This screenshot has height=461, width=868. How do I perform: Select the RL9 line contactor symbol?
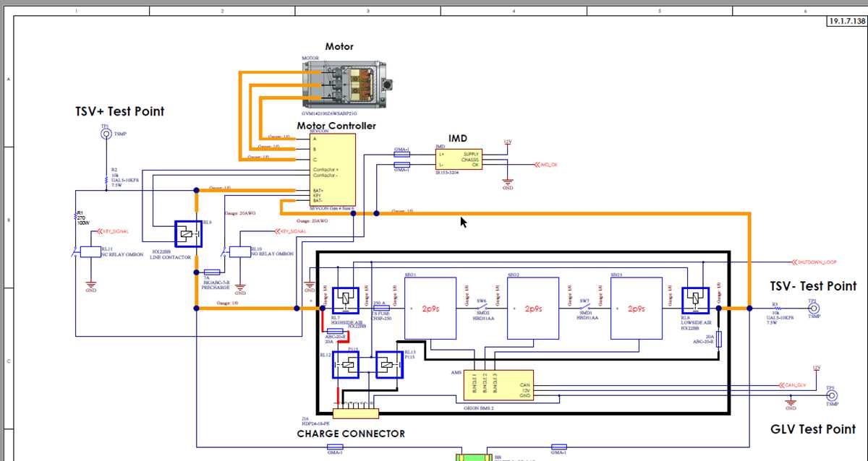(187, 234)
